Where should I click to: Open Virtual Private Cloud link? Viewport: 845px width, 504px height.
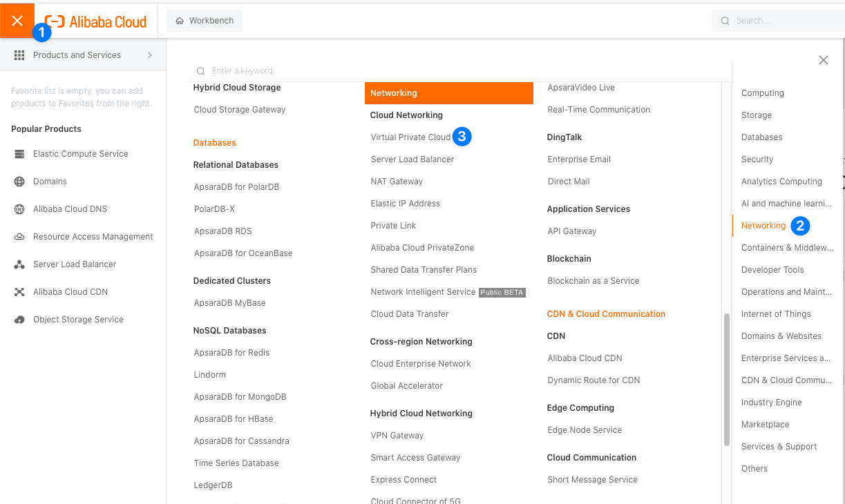(x=410, y=137)
